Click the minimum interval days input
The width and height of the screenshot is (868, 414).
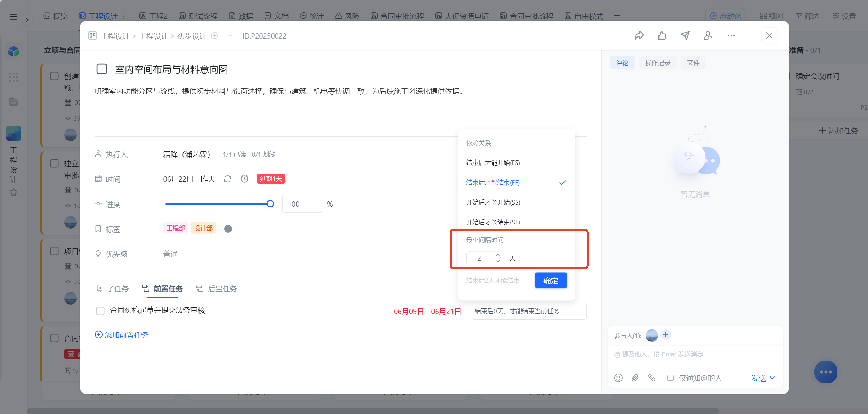[479, 258]
